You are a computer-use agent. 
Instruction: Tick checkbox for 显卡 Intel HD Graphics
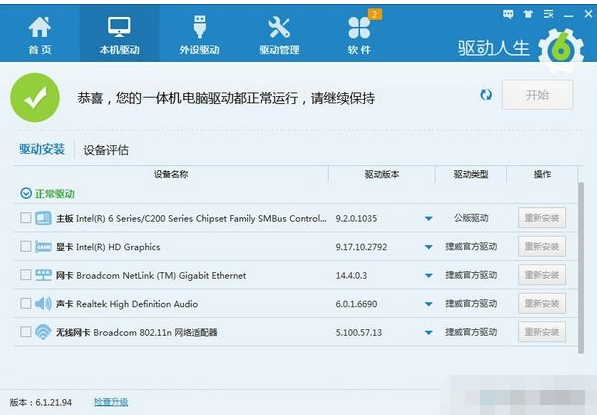coord(26,246)
